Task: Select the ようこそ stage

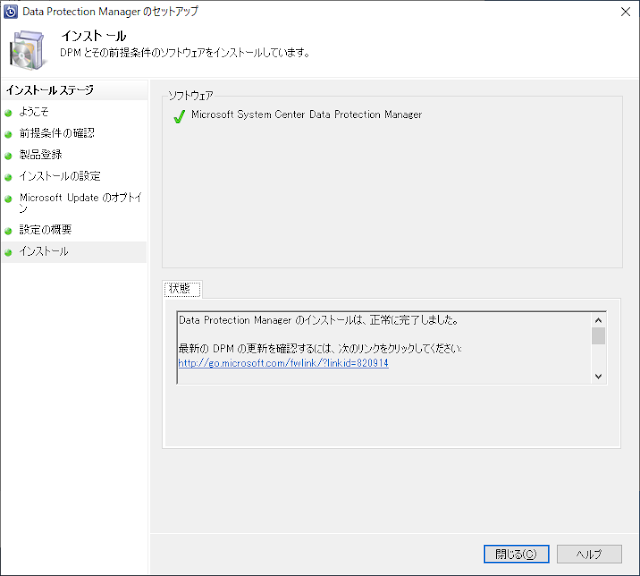Action: (x=34, y=111)
